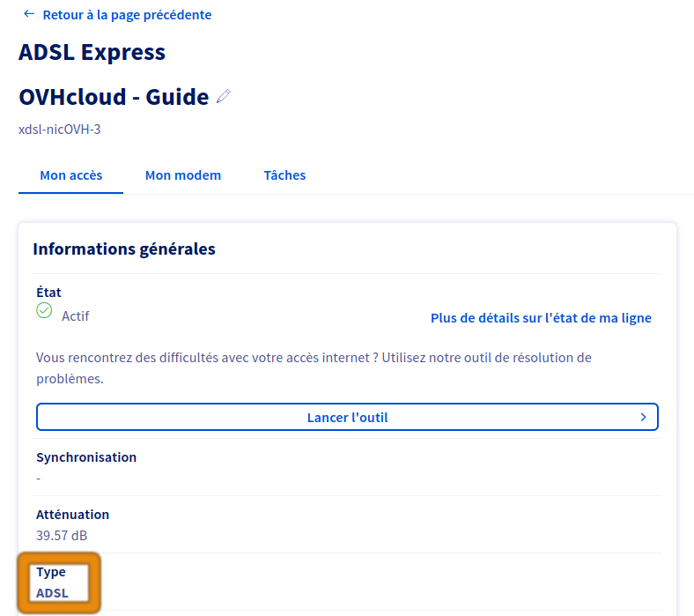694x616 pixels.
Task: Click the "Informations générales" panel heading
Action: click(124, 249)
